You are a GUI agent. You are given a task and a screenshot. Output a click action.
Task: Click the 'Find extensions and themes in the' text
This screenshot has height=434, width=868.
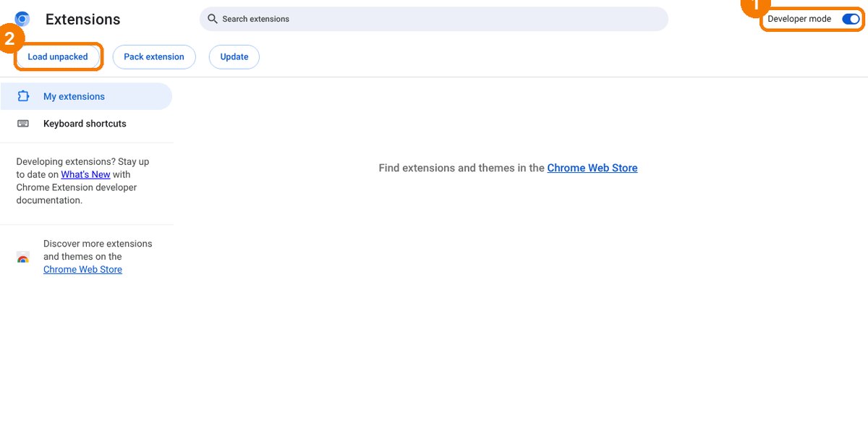461,168
